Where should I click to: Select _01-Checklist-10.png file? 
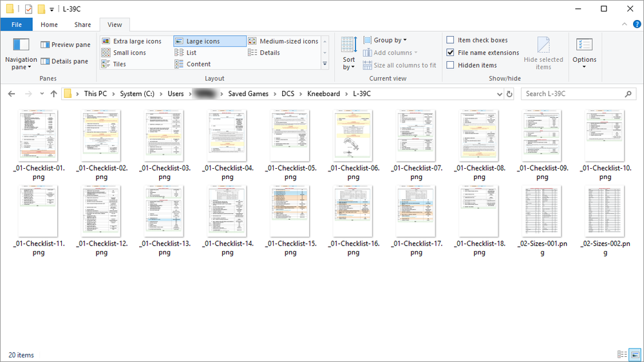(605, 145)
